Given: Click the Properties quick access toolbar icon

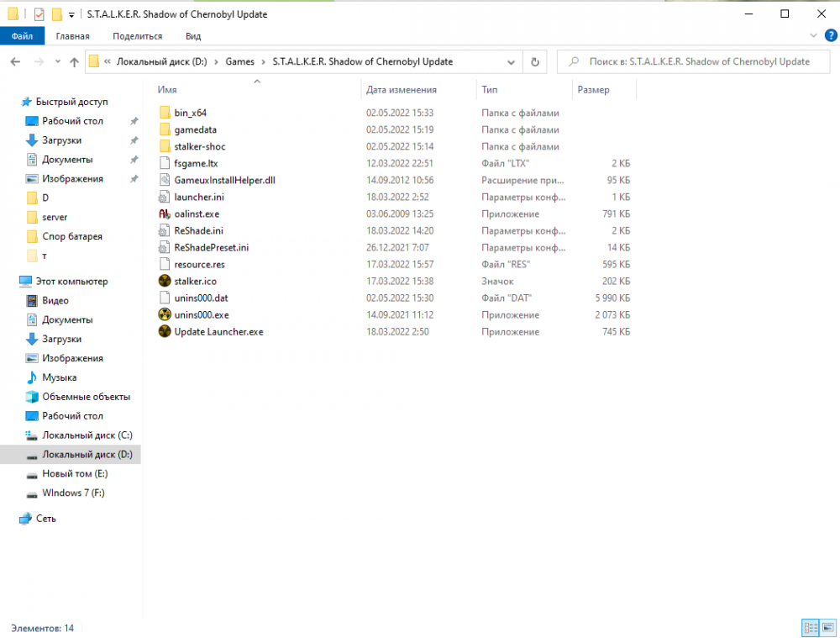Looking at the screenshot, I should 39,14.
